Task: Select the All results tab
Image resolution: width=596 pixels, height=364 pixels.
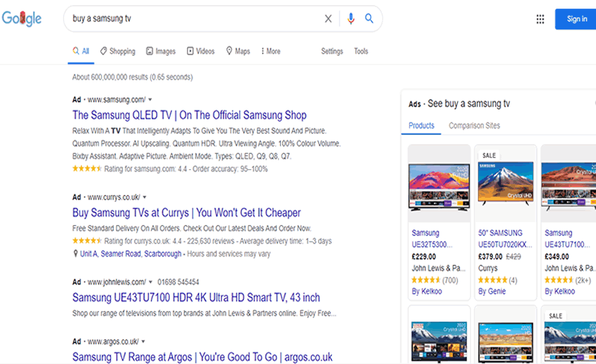Action: click(81, 51)
